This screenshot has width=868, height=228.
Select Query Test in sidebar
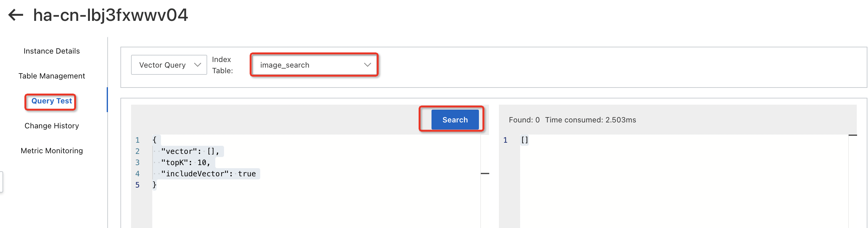pyautogui.click(x=51, y=101)
